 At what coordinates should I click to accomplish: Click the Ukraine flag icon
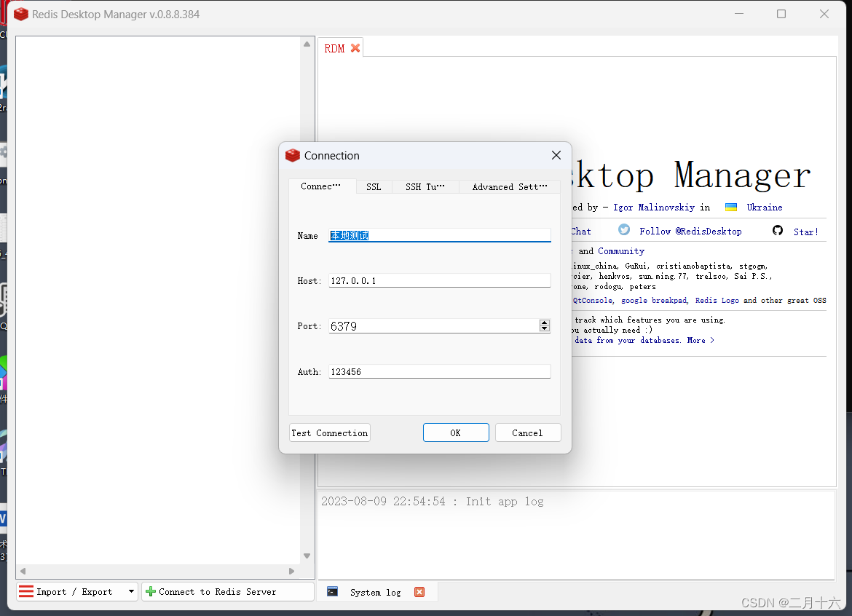pyautogui.click(x=731, y=207)
